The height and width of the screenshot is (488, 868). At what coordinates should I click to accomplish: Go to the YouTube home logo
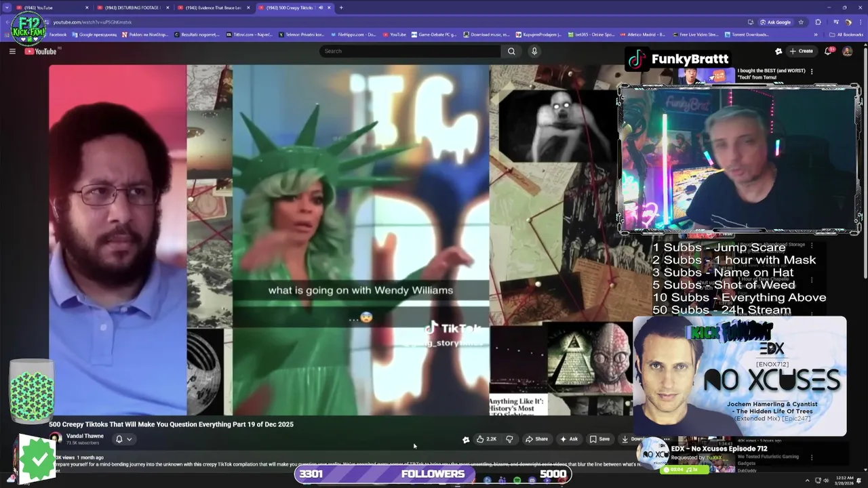(x=41, y=51)
